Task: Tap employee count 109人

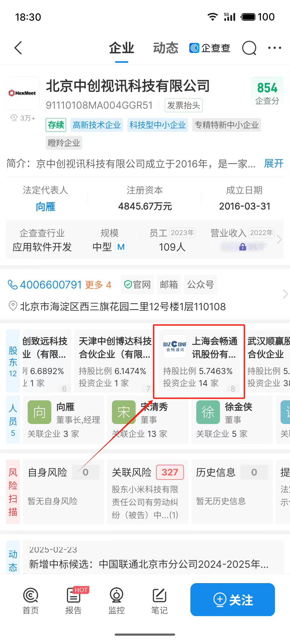Action: coord(172,247)
